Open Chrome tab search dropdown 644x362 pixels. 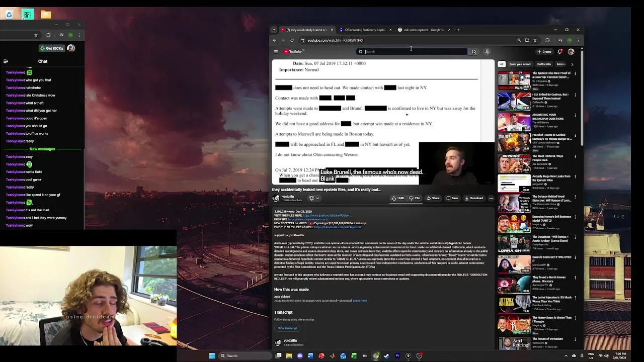point(273,30)
